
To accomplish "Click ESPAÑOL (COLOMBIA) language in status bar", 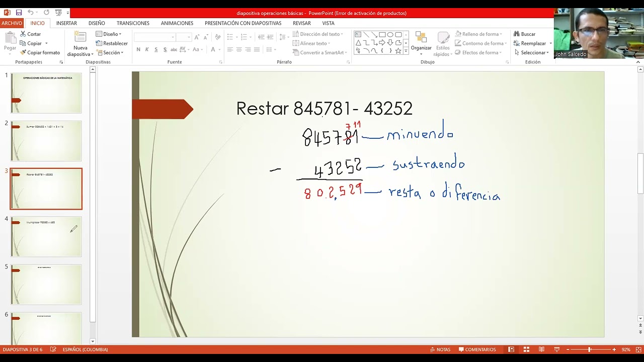I will pyautogui.click(x=85, y=349).
